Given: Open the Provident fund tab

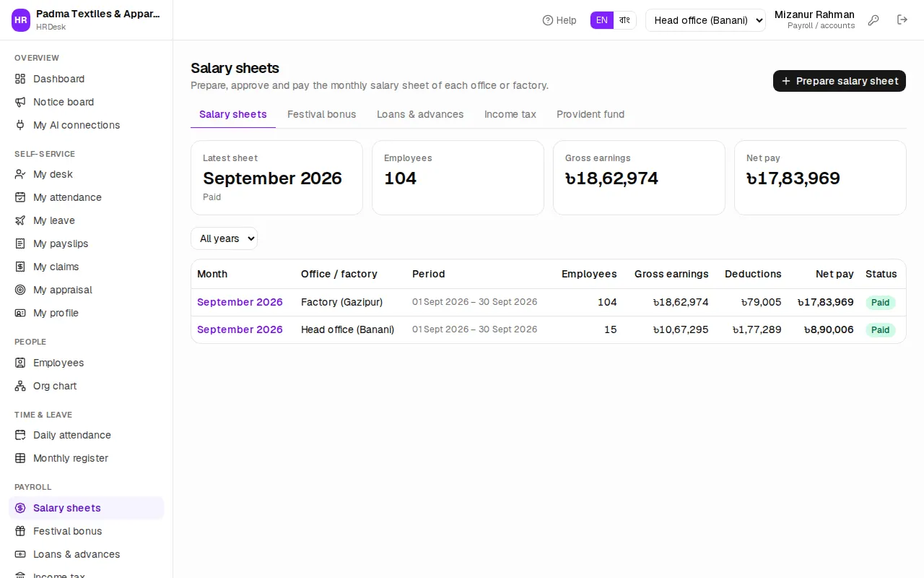Looking at the screenshot, I should point(590,114).
